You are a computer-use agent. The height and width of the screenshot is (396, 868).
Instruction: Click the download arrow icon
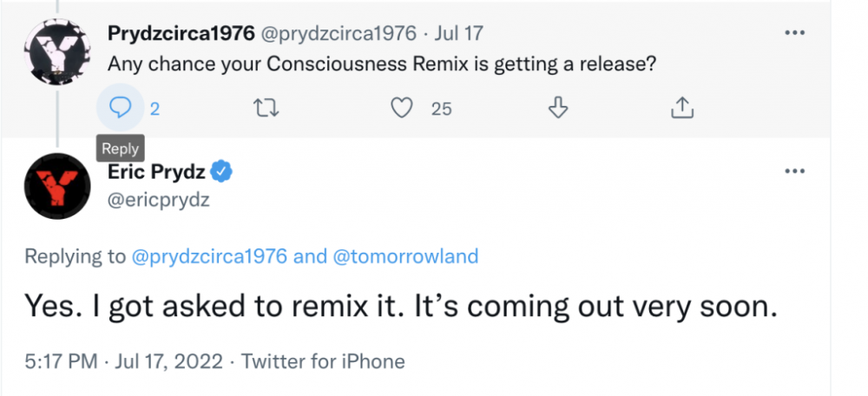558,108
